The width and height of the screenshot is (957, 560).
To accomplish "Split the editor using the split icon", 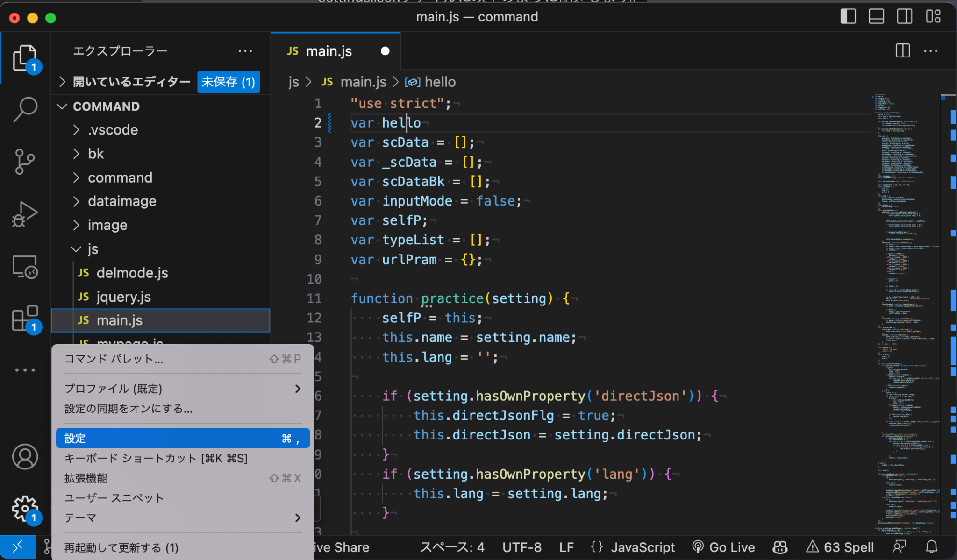I will (902, 50).
